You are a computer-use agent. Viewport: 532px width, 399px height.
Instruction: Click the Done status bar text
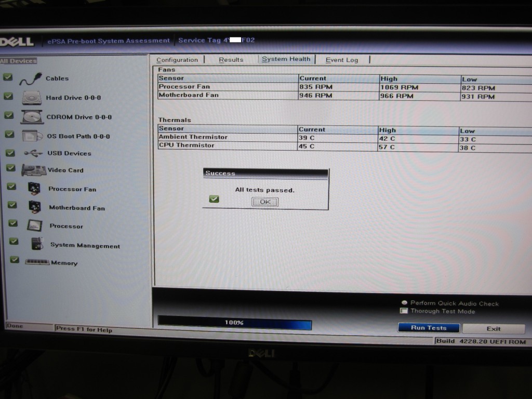pyautogui.click(x=15, y=326)
